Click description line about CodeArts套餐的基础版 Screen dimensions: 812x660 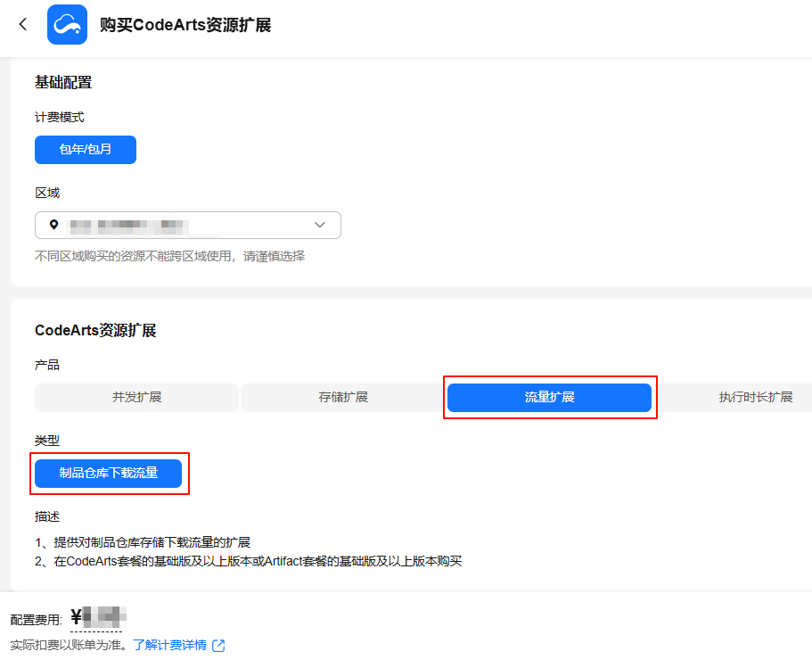[x=248, y=561]
